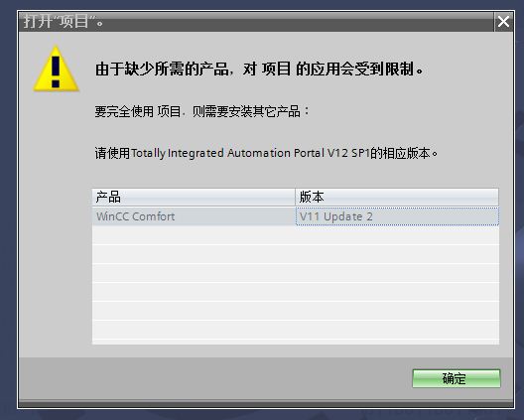524x420 pixels.
Task: Select the WinCC Comfort product cell
Action: (x=194, y=216)
